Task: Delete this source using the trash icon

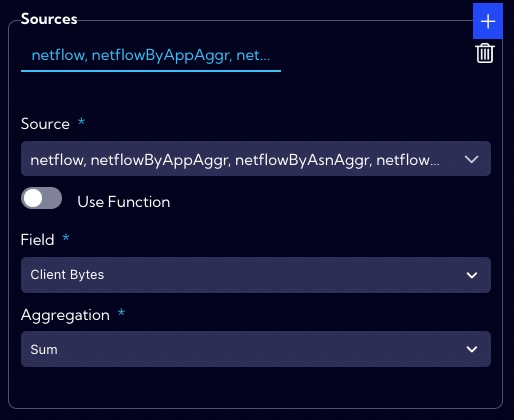Action: (x=485, y=53)
